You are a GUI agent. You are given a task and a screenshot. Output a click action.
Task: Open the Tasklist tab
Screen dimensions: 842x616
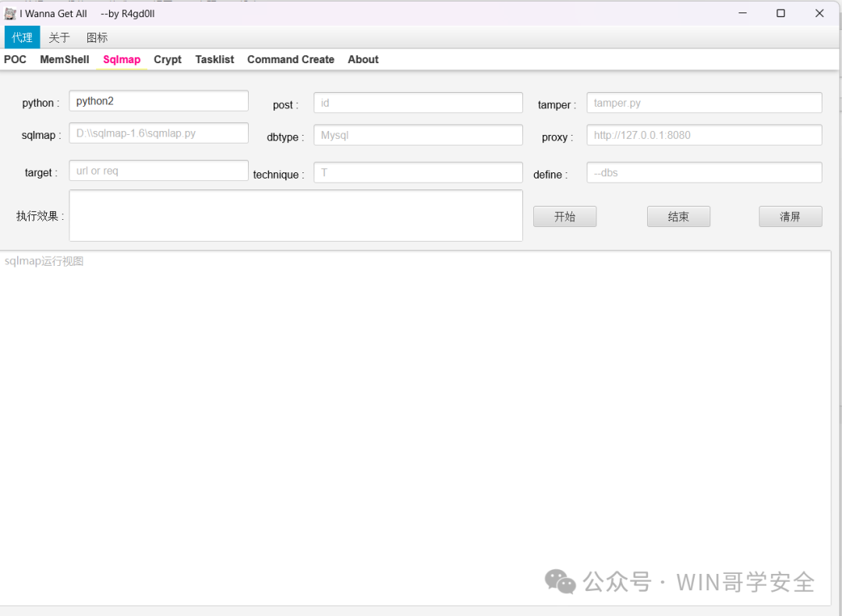(x=215, y=59)
